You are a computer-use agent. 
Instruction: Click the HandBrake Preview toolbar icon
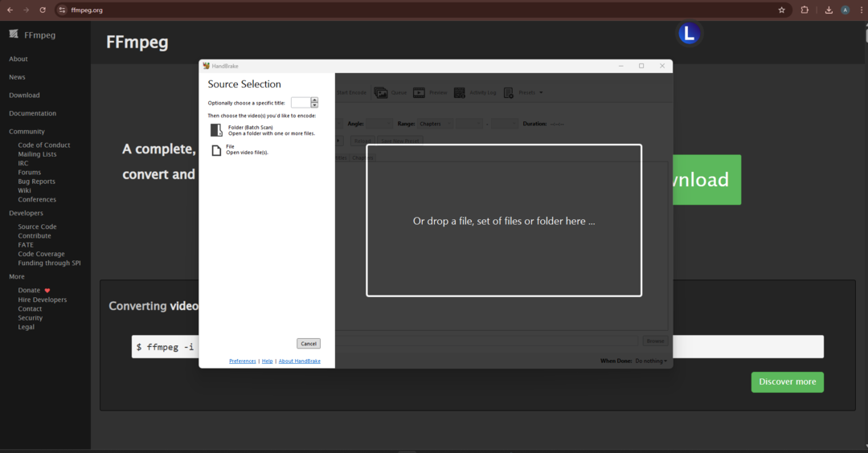tap(419, 92)
